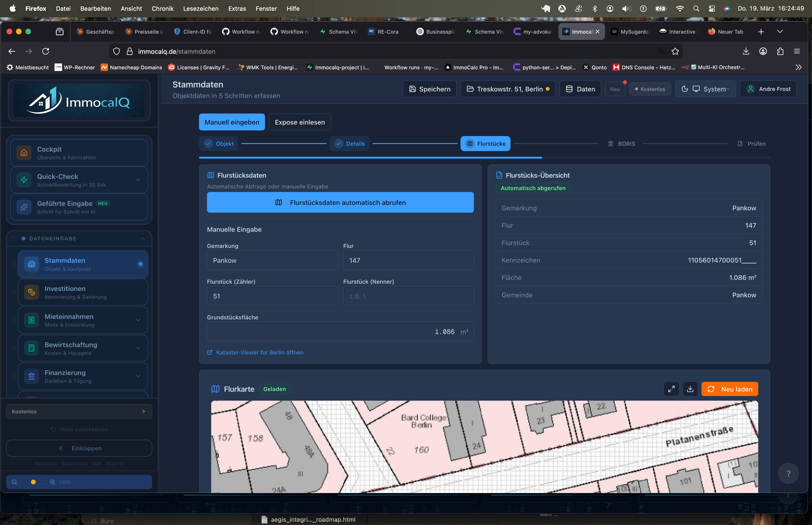Click the ImmocalQ logo

click(x=79, y=101)
